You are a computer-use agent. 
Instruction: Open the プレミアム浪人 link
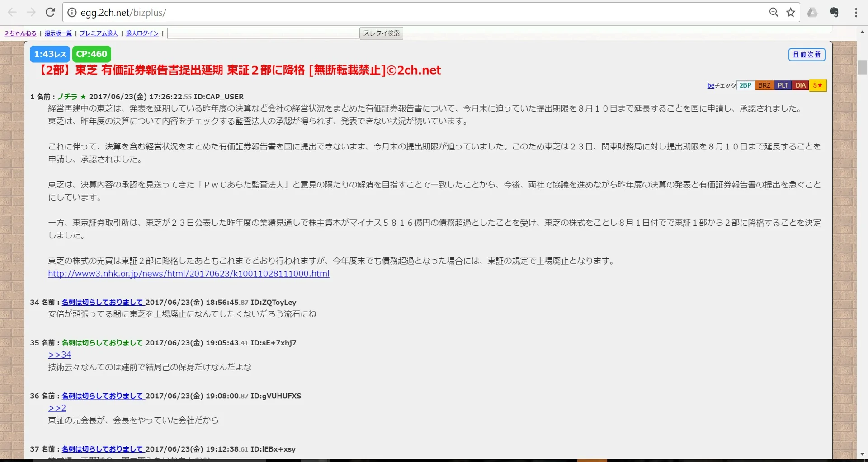tap(99, 33)
